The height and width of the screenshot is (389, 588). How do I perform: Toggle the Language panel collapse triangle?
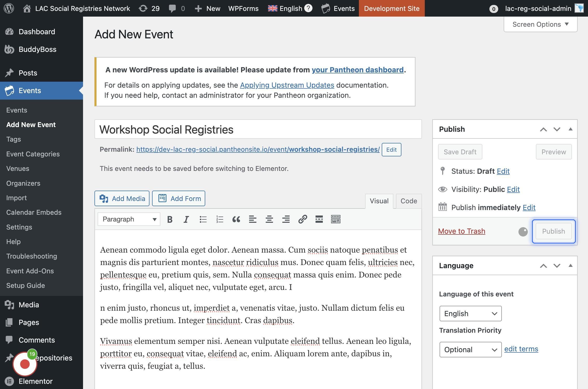point(570,266)
